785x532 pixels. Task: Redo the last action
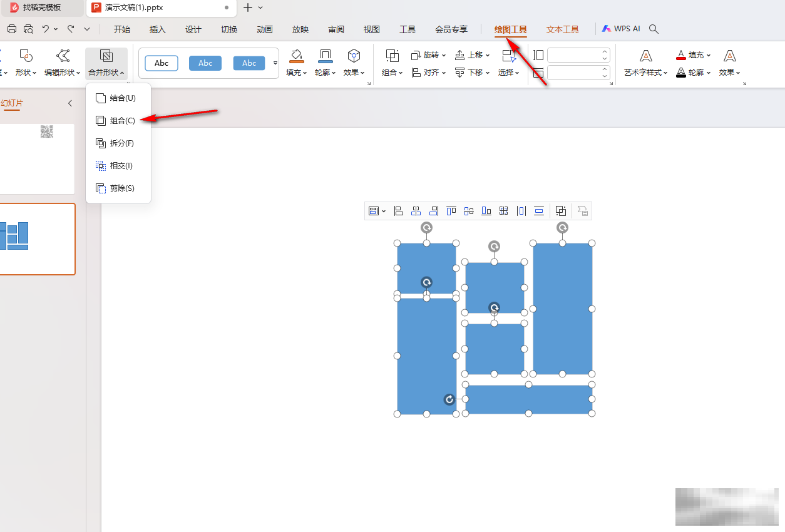[x=70, y=29]
